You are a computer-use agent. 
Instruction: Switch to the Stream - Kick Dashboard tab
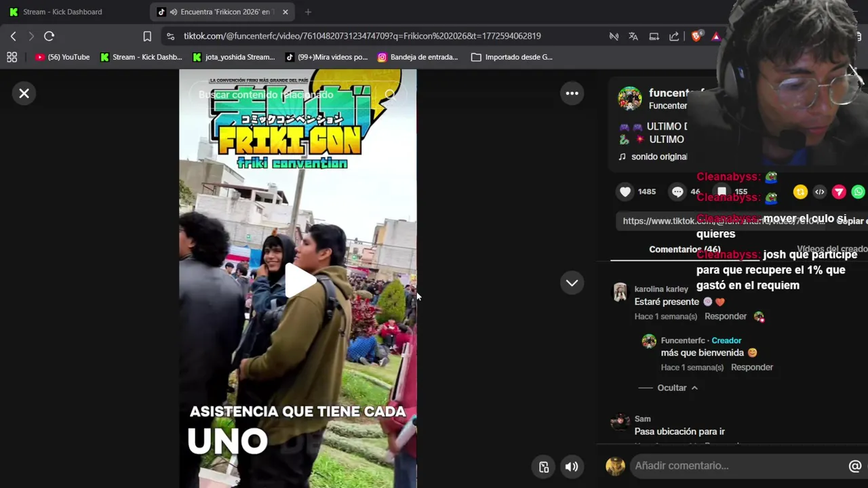pos(62,12)
